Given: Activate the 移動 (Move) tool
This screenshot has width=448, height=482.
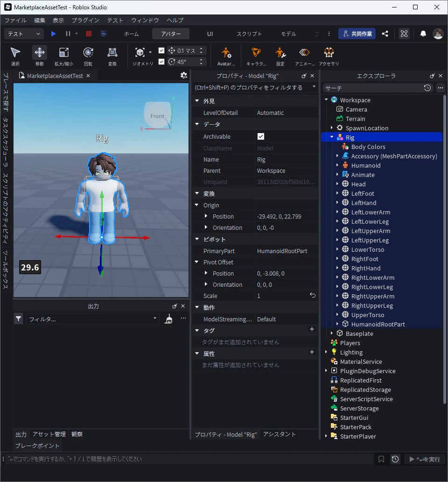Looking at the screenshot, I should pos(40,56).
